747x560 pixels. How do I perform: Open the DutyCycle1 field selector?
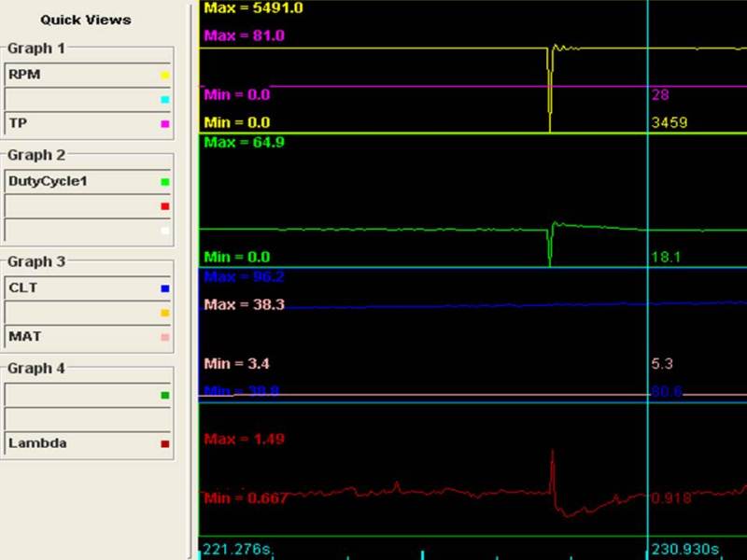click(82, 181)
